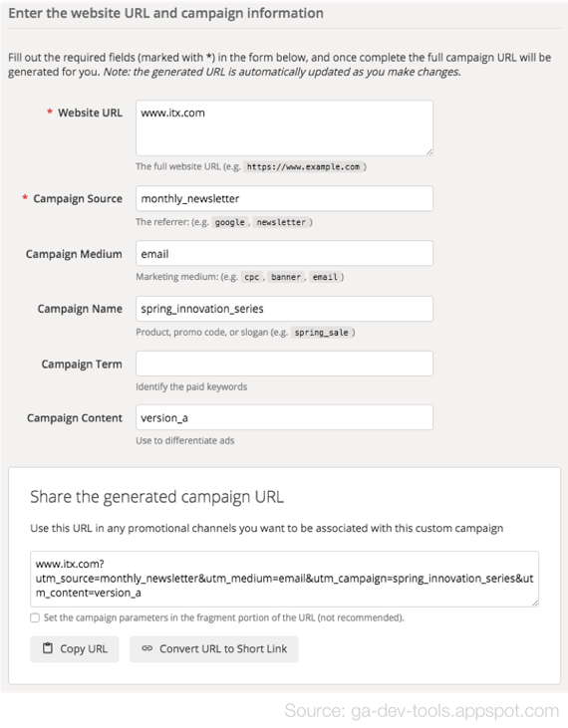Click the chain link icon on Convert URL
Image resolution: width=568 pixels, height=728 pixels.
point(147,648)
